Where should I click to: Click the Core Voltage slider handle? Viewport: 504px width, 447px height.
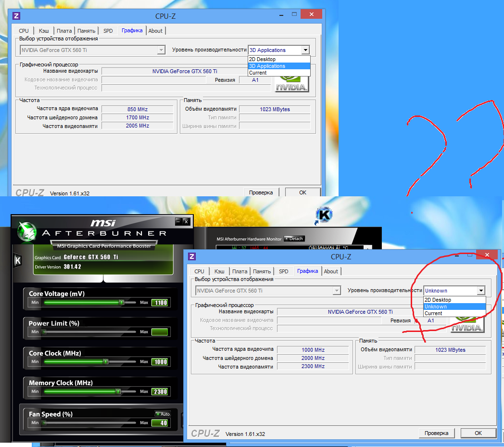[x=122, y=302]
